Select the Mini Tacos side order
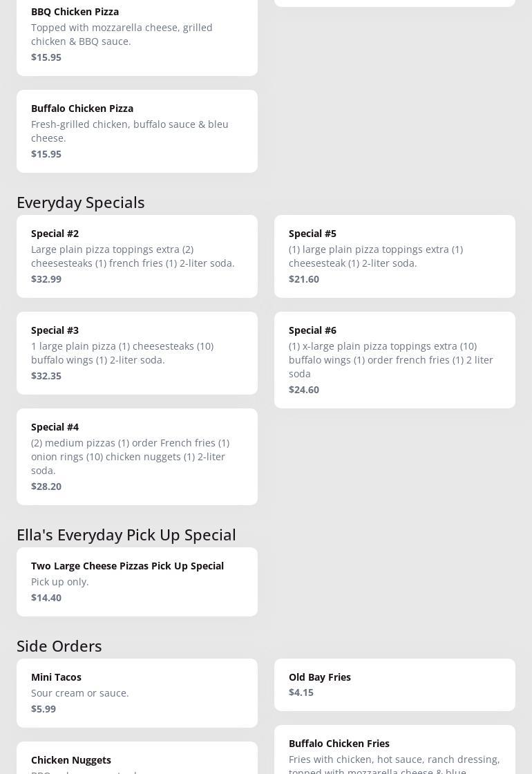This screenshot has width=532, height=774. pyautogui.click(x=137, y=692)
